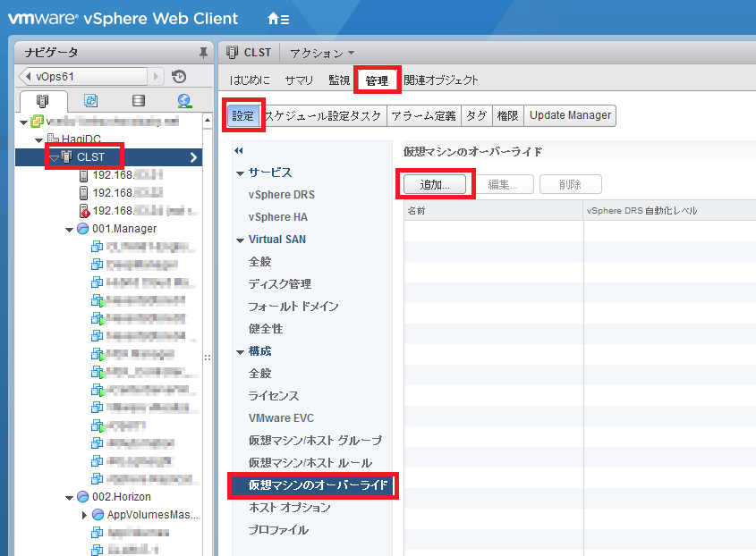Viewport: 756px width, 556px height.
Task: Switch to 関連オブジェクト tab
Action: coord(441,80)
